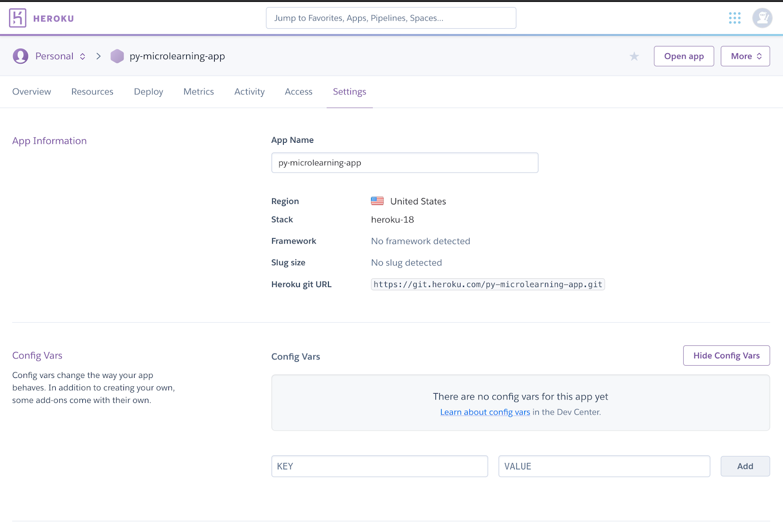This screenshot has height=532, width=783.
Task: Focus the Jump to Favorites search box
Action: (x=391, y=18)
